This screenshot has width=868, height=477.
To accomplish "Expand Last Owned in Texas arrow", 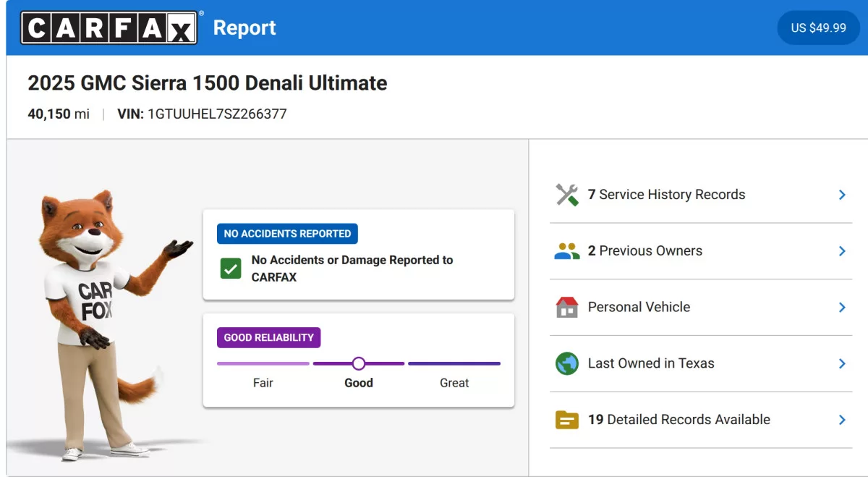I will 842,363.
